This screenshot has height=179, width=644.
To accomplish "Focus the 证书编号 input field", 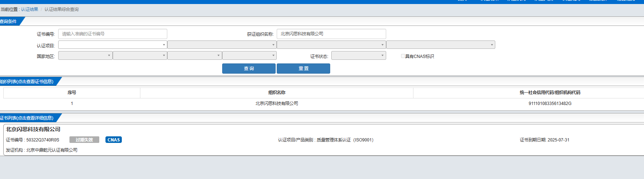I will point(113,34).
